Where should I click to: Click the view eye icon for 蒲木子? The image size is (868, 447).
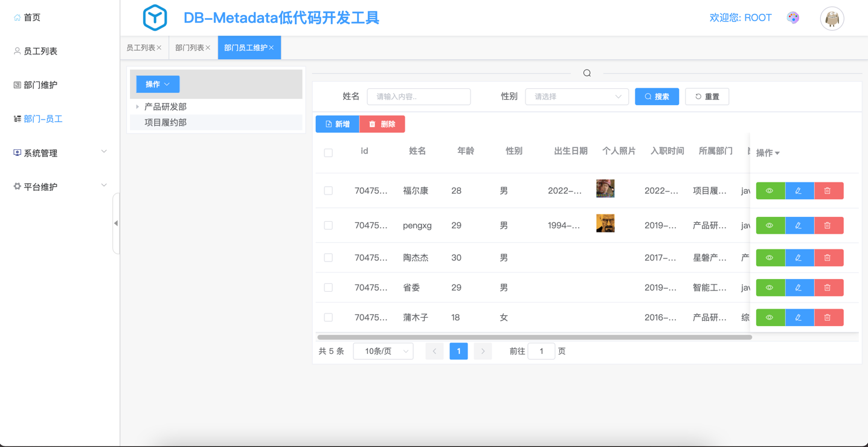[770, 318]
